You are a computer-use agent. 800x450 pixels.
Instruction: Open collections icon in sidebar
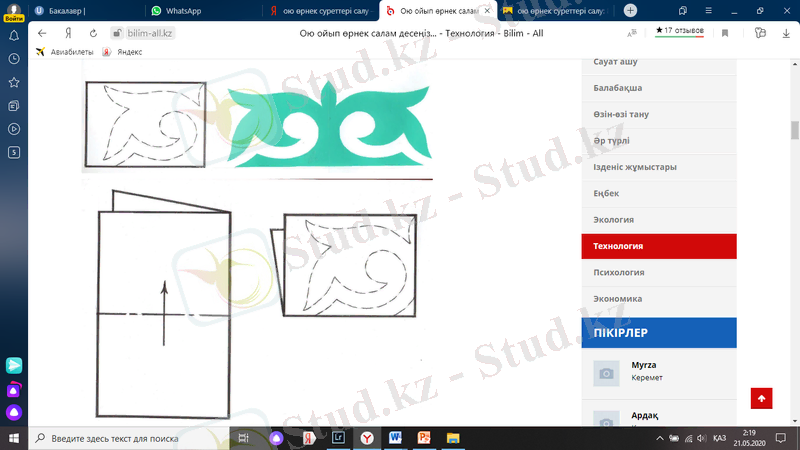14,106
